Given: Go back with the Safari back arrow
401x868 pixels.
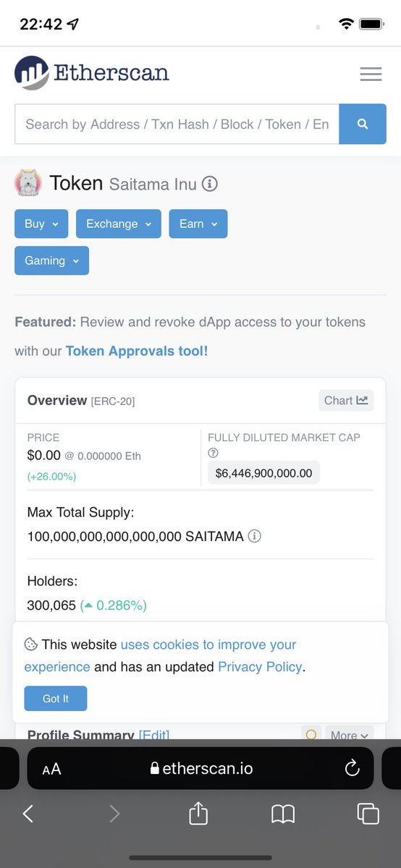Looking at the screenshot, I should click(28, 814).
